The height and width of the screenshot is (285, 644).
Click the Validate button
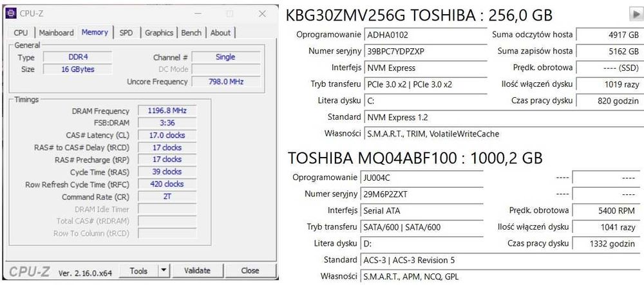click(x=197, y=271)
